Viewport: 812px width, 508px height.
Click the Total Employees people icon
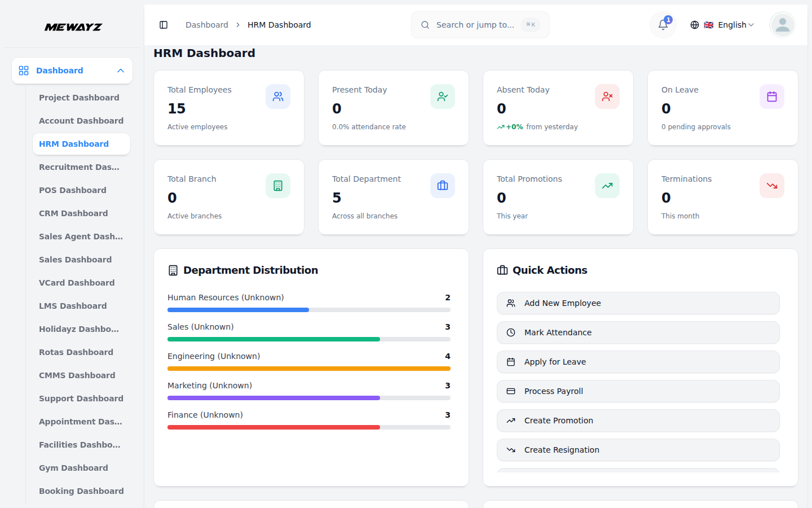[278, 97]
